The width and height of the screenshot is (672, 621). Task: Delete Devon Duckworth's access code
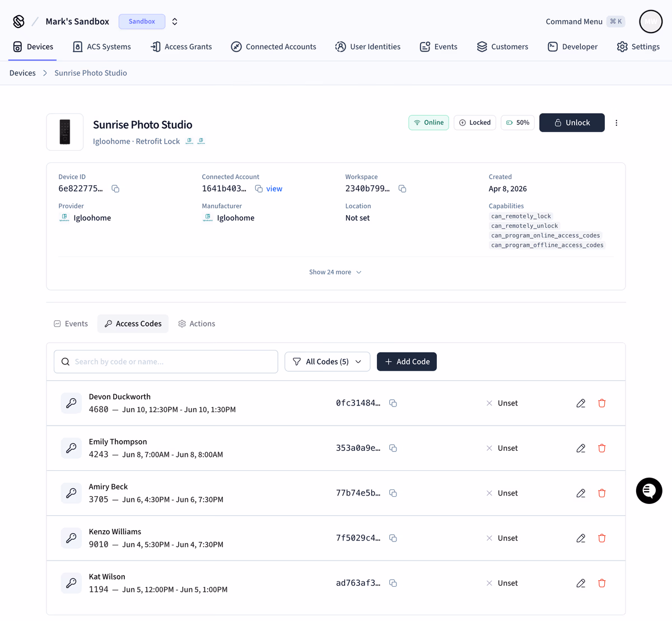pyautogui.click(x=602, y=403)
